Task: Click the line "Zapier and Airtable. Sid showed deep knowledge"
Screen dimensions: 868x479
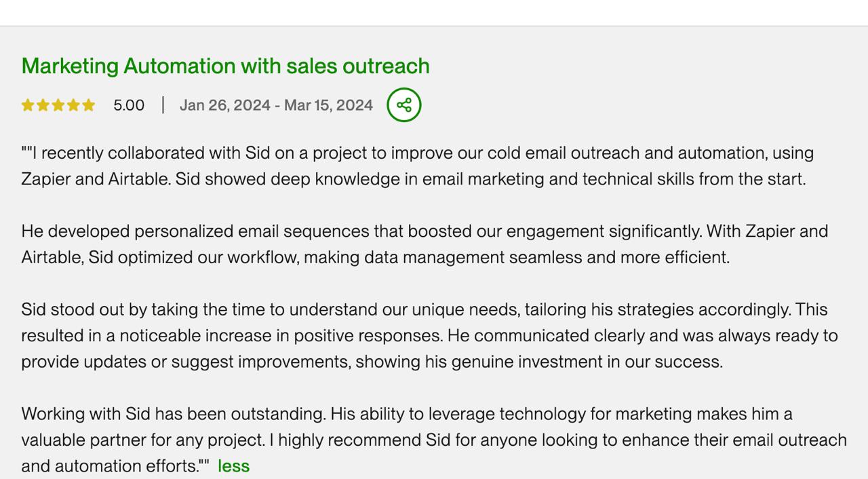Action: (414, 179)
